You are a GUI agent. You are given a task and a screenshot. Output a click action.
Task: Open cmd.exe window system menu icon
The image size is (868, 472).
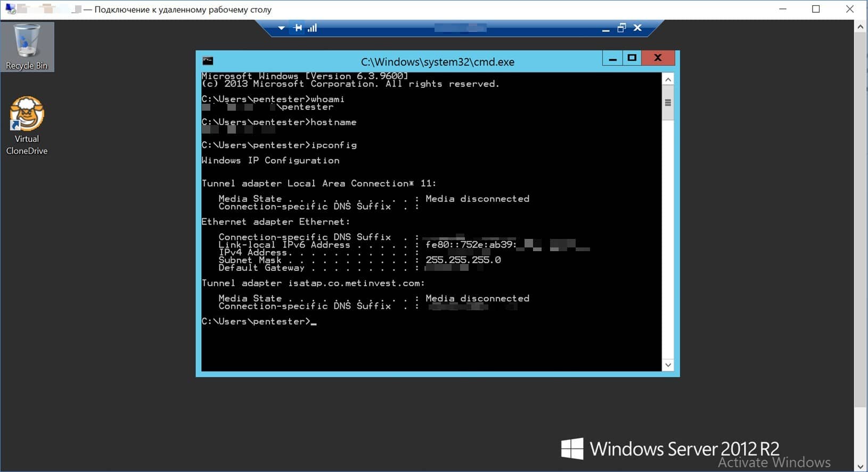[x=208, y=61]
